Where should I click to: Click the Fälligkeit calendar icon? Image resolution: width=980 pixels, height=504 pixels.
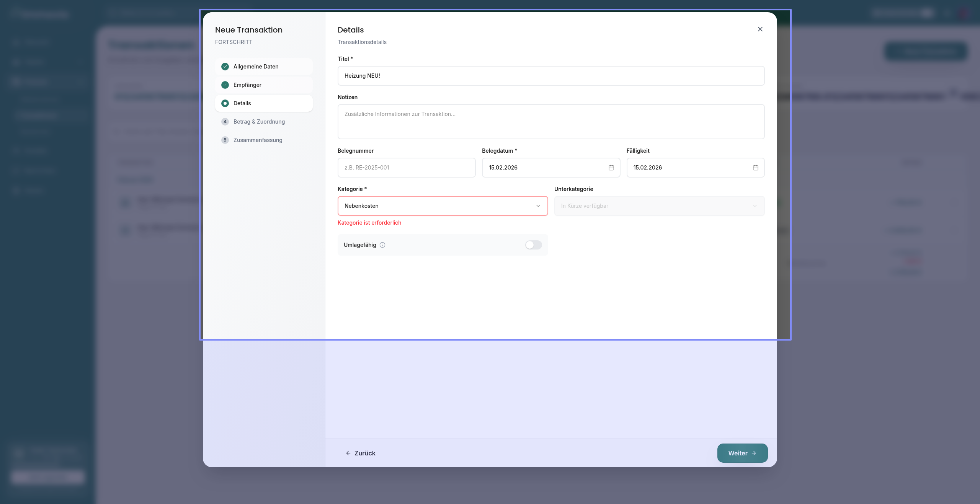point(755,168)
